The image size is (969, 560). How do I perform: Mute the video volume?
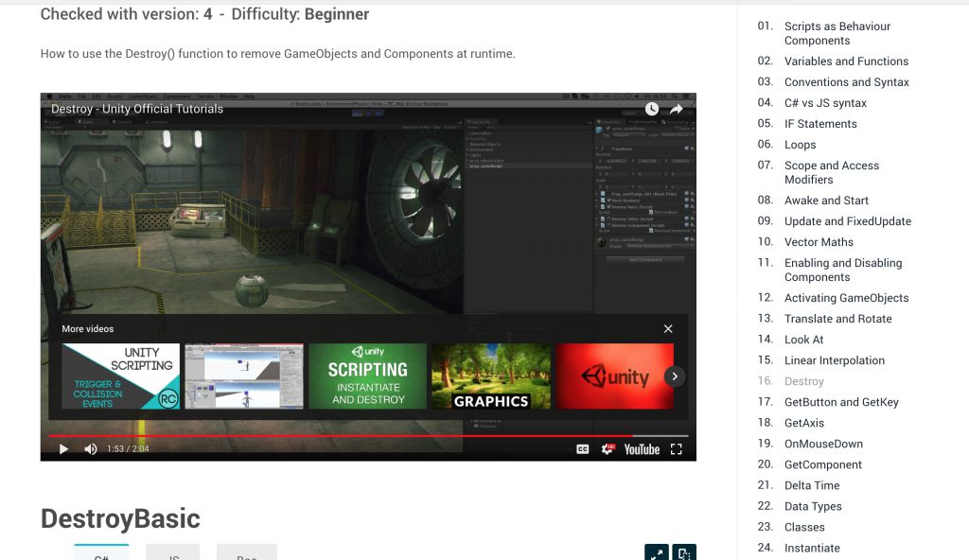(90, 449)
